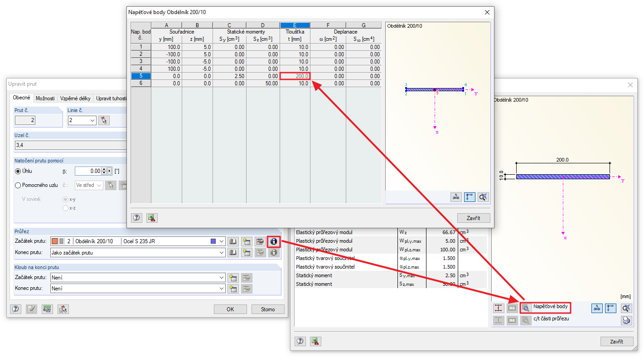The image size is (644, 358).
Task: Click pick-from-model icon beside units icon
Action: coord(63,309)
